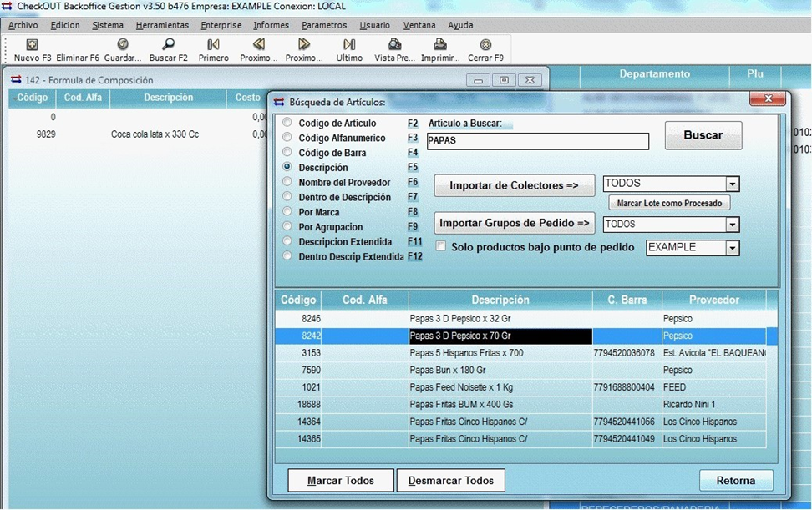The width and height of the screenshot is (812, 510).
Task: Click the Imprimir printer icon
Action: point(440,44)
